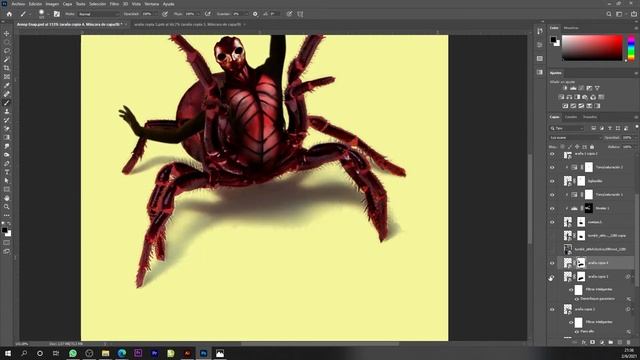The width and height of the screenshot is (640, 360).
Task: Pick a color in the red color field
Action: [592, 48]
